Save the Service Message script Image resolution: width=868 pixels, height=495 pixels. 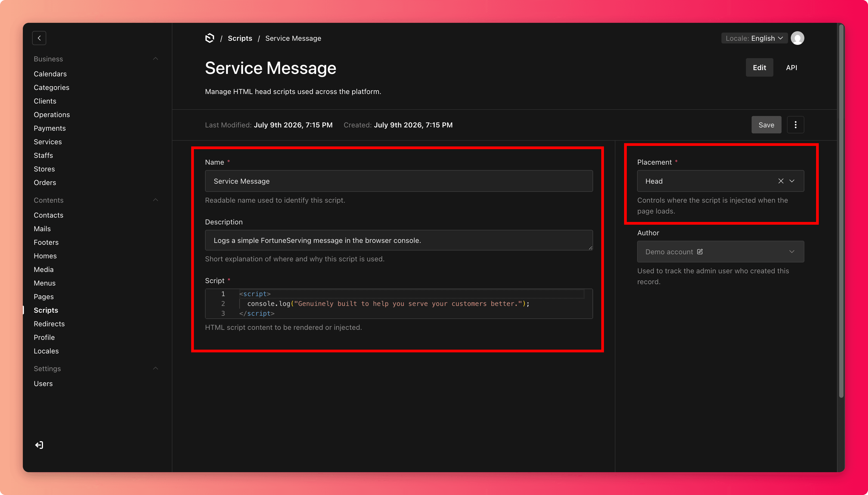[766, 125]
